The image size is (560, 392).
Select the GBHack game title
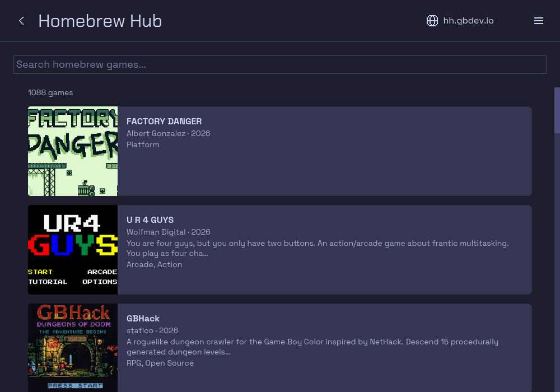click(143, 319)
